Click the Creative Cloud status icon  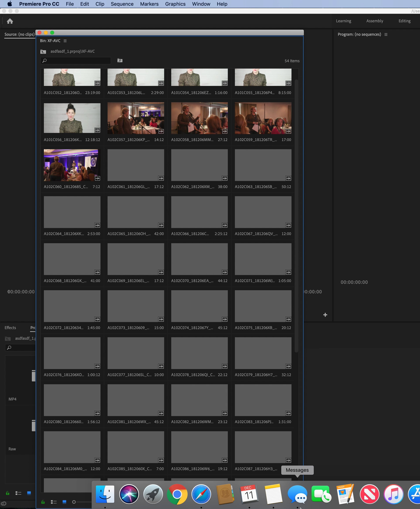tap(4, 504)
